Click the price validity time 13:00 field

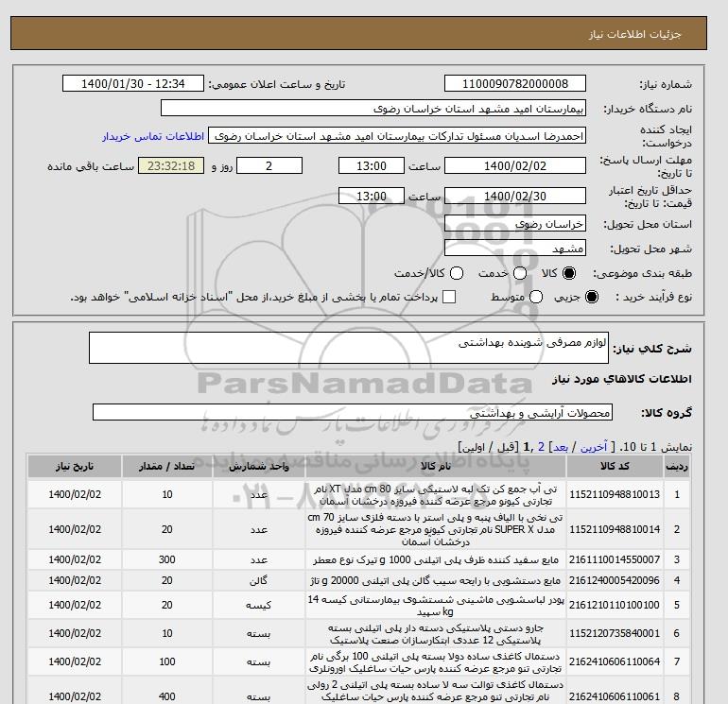coord(371,196)
